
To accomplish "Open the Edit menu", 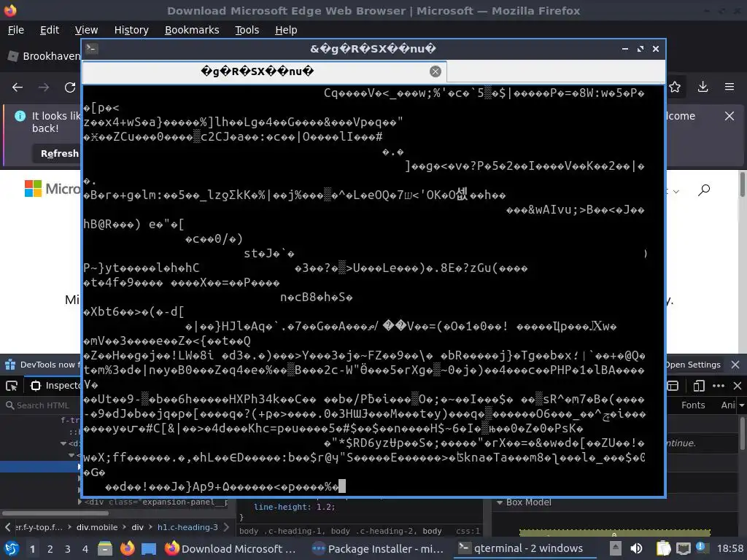I will 50,30.
